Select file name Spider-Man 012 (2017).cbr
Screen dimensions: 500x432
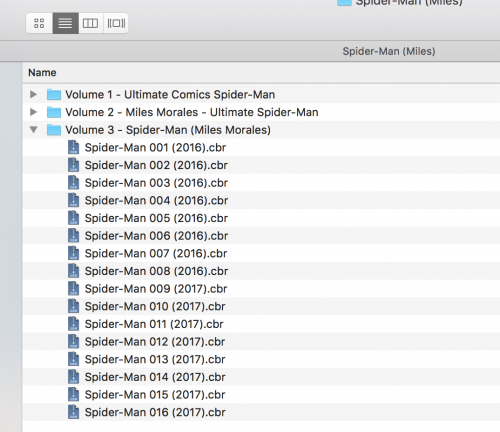[x=155, y=342]
